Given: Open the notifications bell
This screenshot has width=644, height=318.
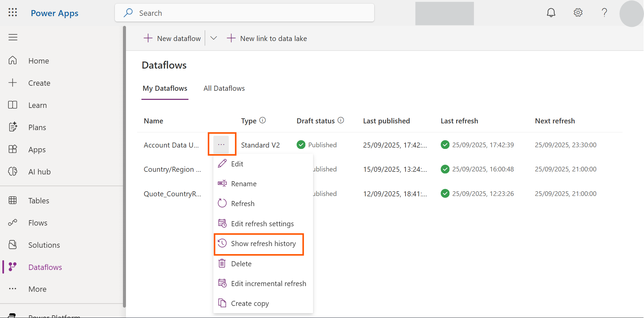Looking at the screenshot, I should [551, 13].
